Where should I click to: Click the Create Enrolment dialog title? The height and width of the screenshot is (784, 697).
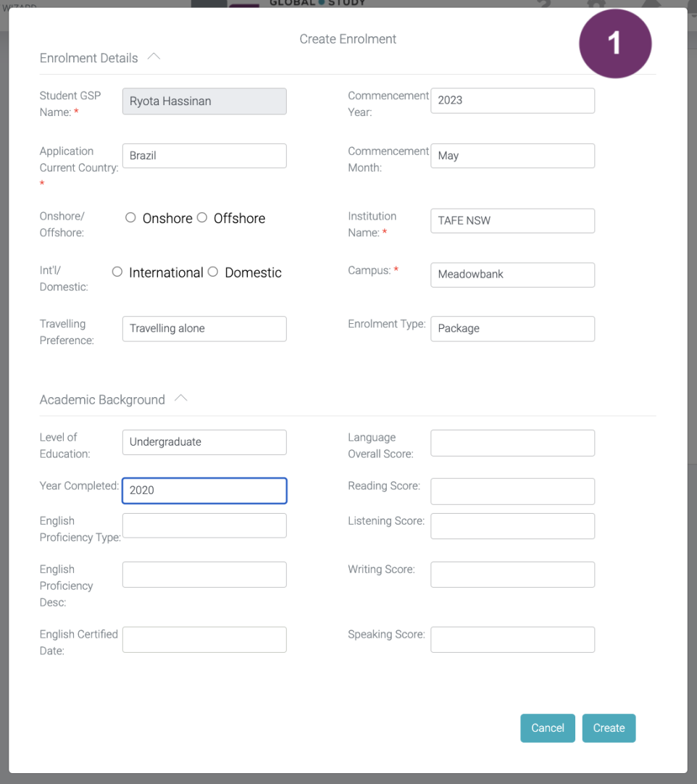tap(348, 39)
